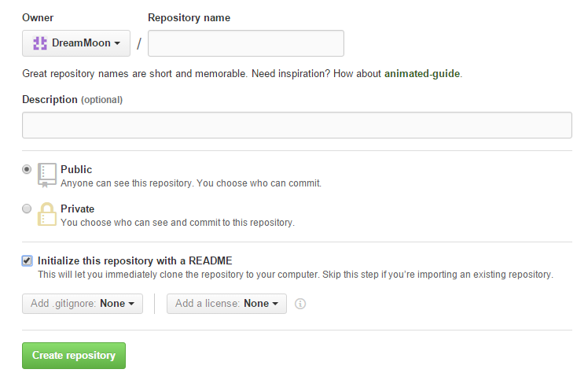Expand the Add a license dropdown
This screenshot has width=588, height=384.
[226, 303]
